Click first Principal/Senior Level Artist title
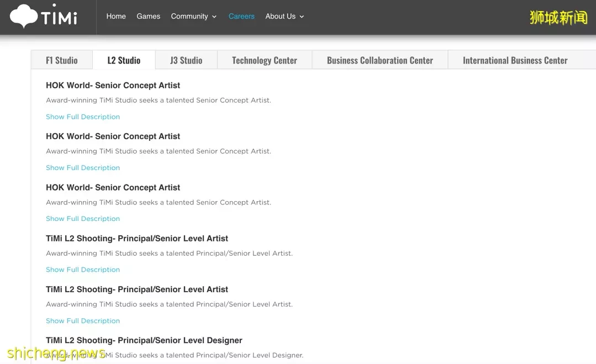This screenshot has width=596, height=364. [x=137, y=239]
